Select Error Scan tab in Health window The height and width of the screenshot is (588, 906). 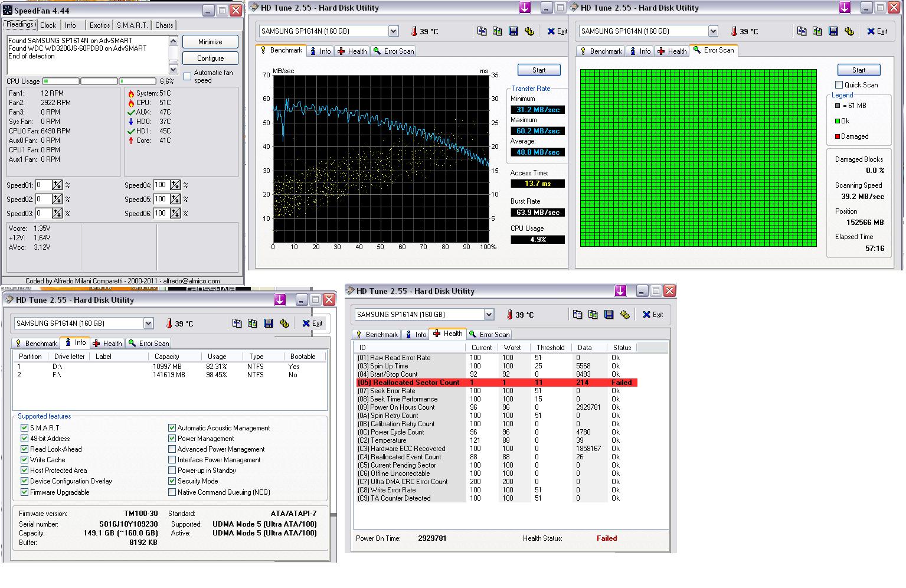coord(489,335)
